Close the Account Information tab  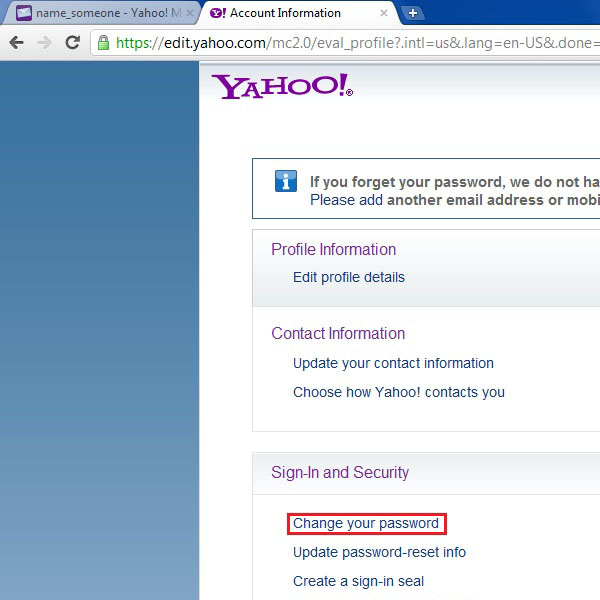pyautogui.click(x=384, y=13)
